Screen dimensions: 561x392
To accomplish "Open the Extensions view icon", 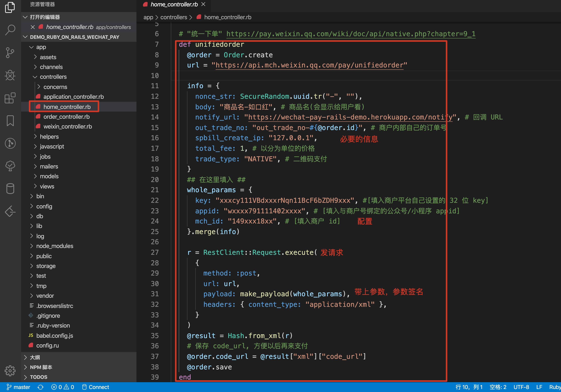I will tap(10, 98).
